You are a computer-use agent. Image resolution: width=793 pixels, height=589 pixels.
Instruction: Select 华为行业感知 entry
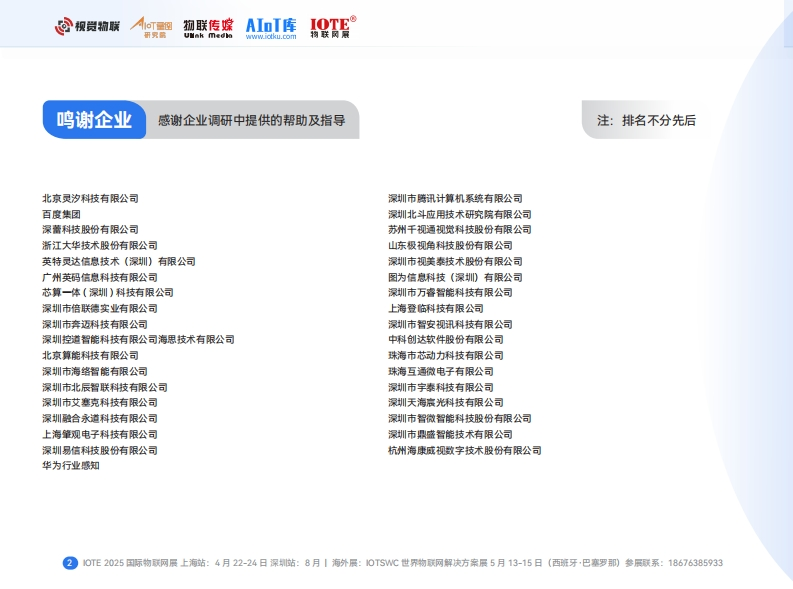tap(71, 466)
